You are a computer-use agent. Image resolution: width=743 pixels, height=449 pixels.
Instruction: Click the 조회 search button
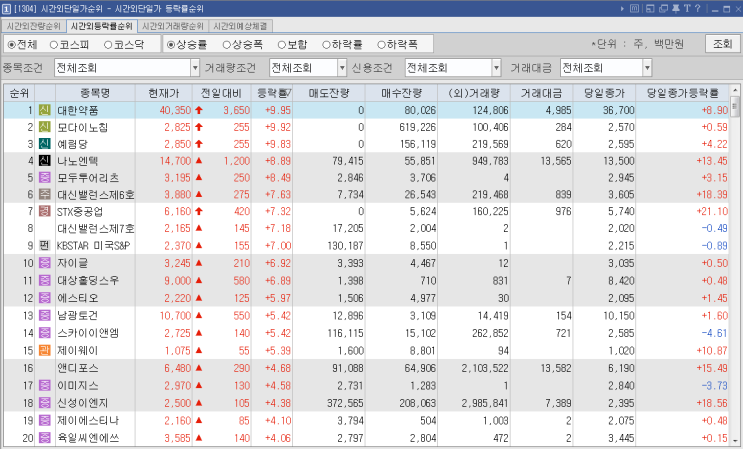coord(723,44)
